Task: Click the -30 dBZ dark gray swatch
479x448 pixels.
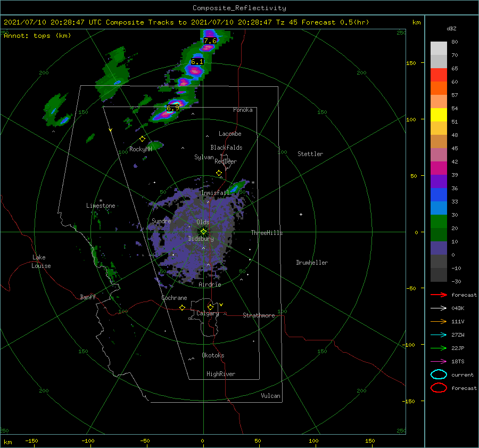Action: coord(439,275)
